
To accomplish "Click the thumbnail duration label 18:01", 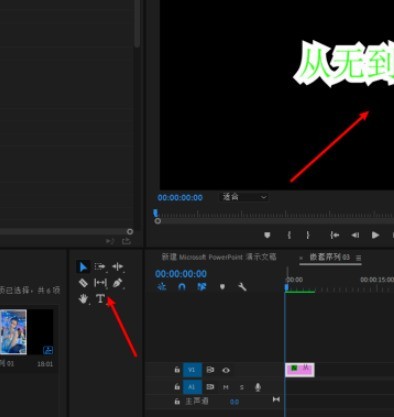I will [45, 364].
